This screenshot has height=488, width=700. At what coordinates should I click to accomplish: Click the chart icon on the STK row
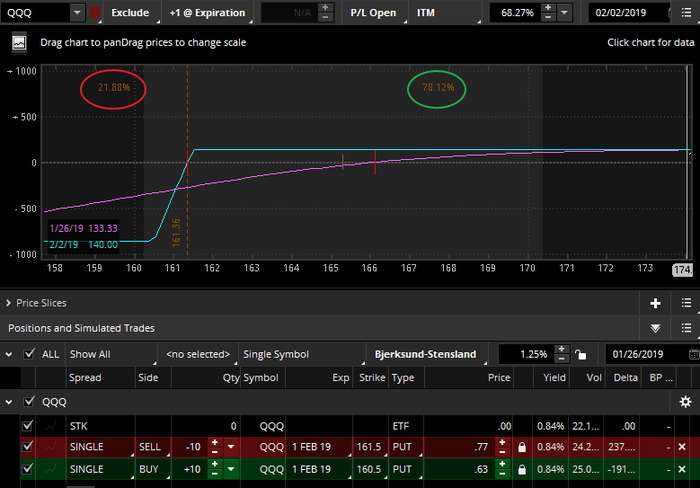click(51, 426)
